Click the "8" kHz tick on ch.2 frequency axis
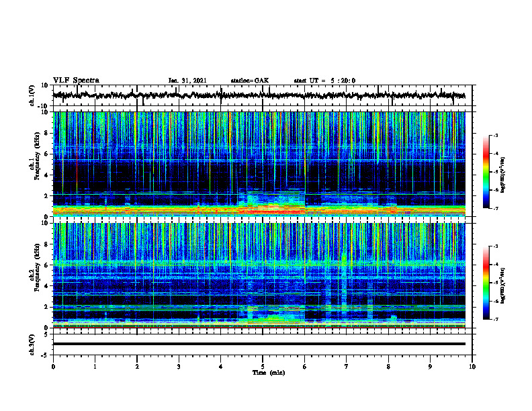Image resolution: width=532 pixels, height=411 pixels. coord(47,244)
